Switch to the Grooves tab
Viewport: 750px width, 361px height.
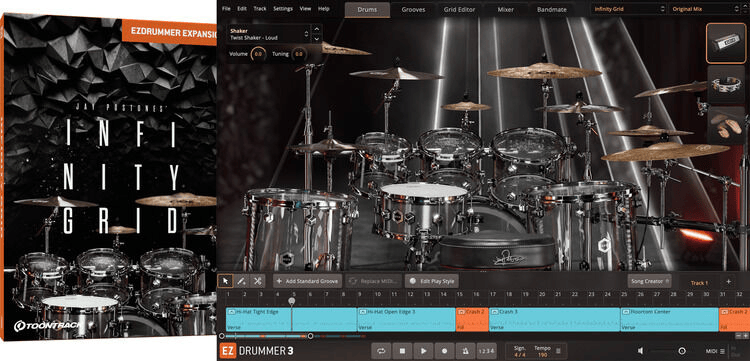coord(413,10)
